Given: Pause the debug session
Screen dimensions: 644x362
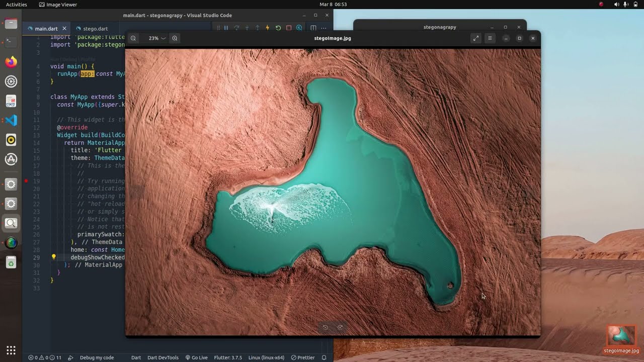Looking at the screenshot, I should pyautogui.click(x=226, y=28).
